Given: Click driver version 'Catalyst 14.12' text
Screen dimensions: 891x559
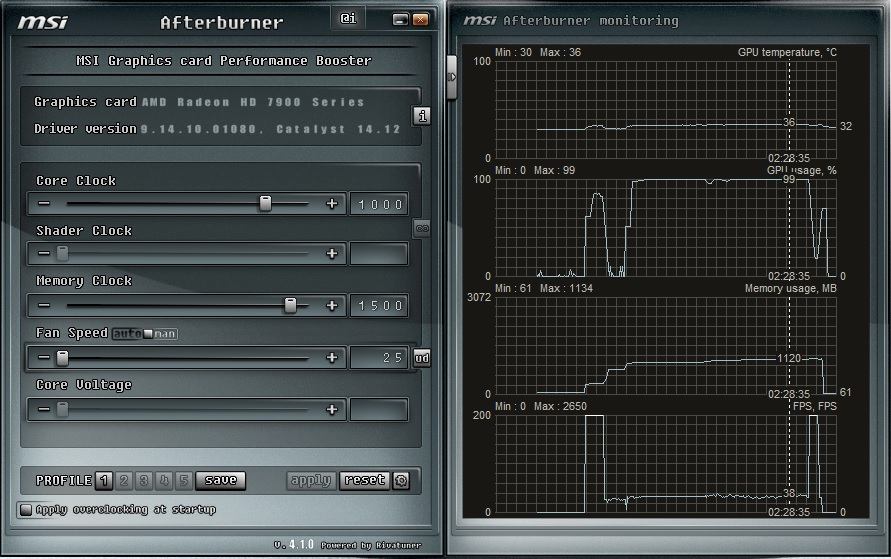Looking at the screenshot, I should [338, 130].
